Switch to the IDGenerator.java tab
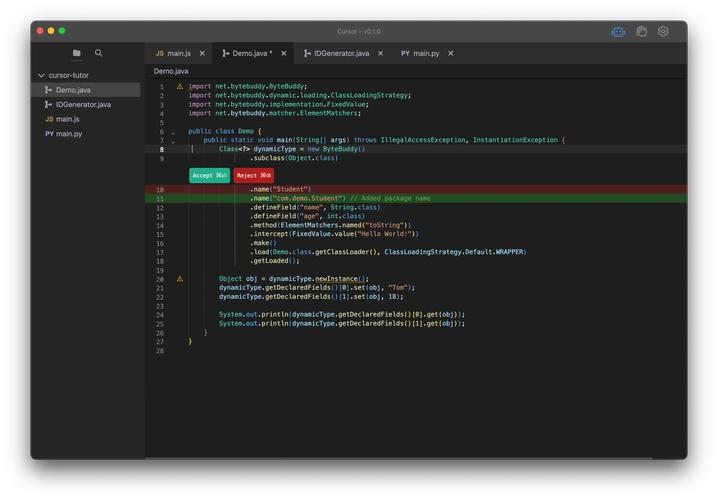The height and width of the screenshot is (500, 718). pos(336,53)
